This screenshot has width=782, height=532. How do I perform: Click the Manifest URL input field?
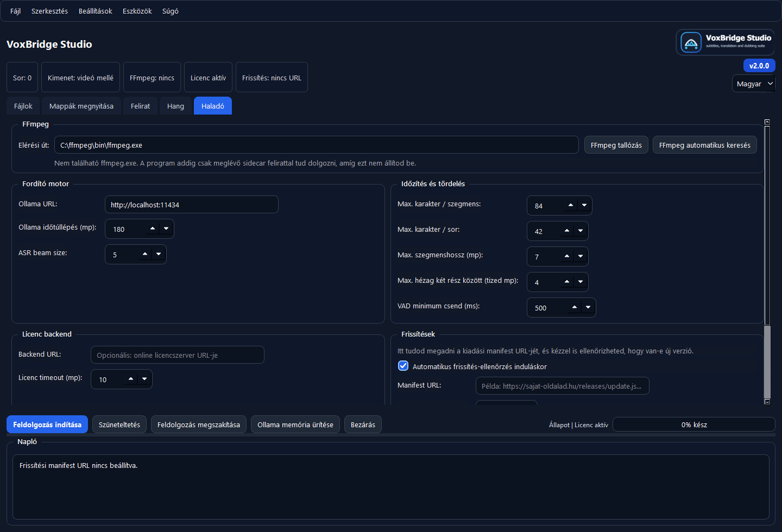pyautogui.click(x=562, y=386)
